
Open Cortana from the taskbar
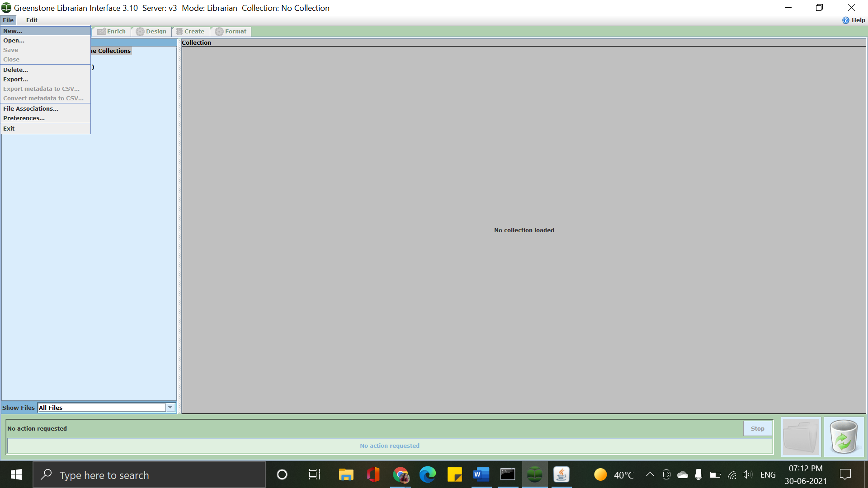tap(282, 474)
